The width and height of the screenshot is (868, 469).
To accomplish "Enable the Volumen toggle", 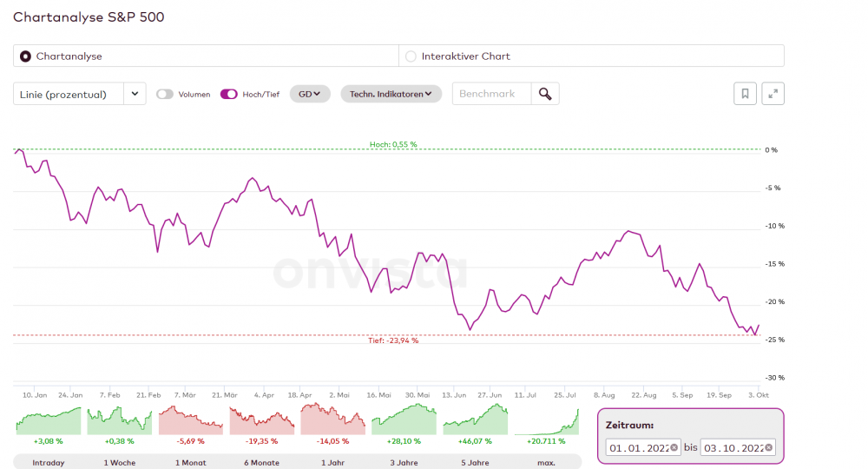I will 165,94.
